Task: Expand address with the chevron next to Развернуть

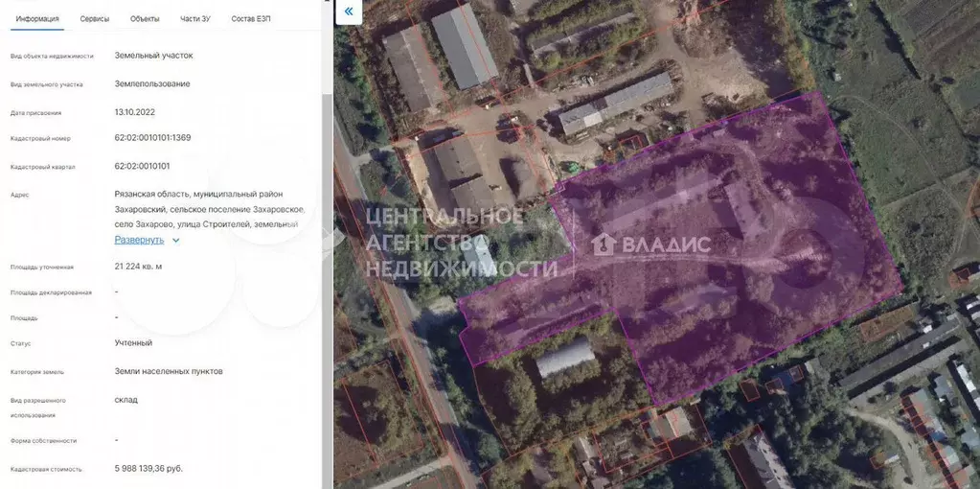Action: (175, 240)
